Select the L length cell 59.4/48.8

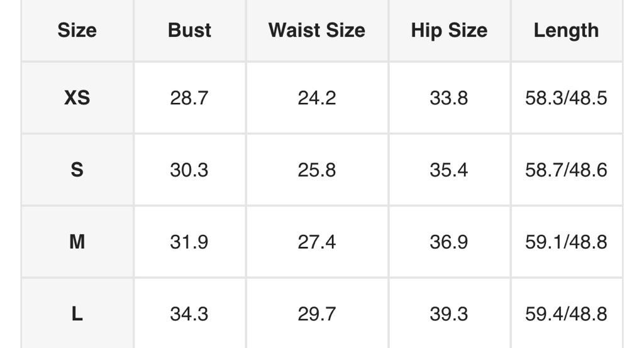click(566, 313)
